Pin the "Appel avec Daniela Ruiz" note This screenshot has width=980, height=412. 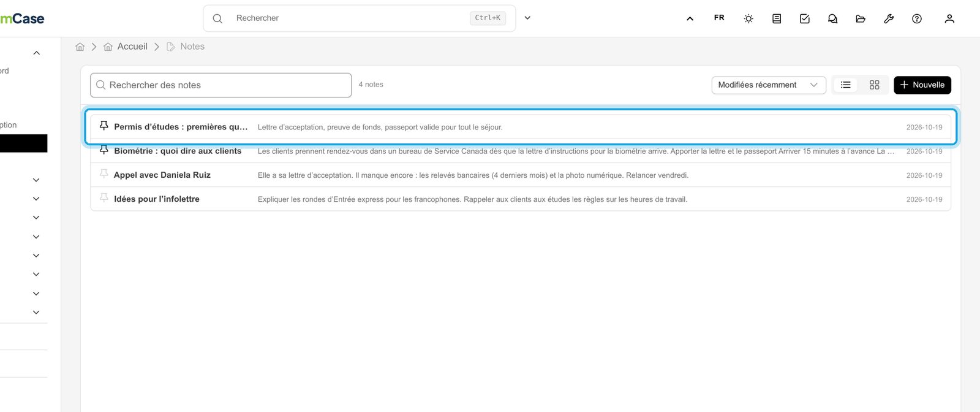click(x=104, y=174)
